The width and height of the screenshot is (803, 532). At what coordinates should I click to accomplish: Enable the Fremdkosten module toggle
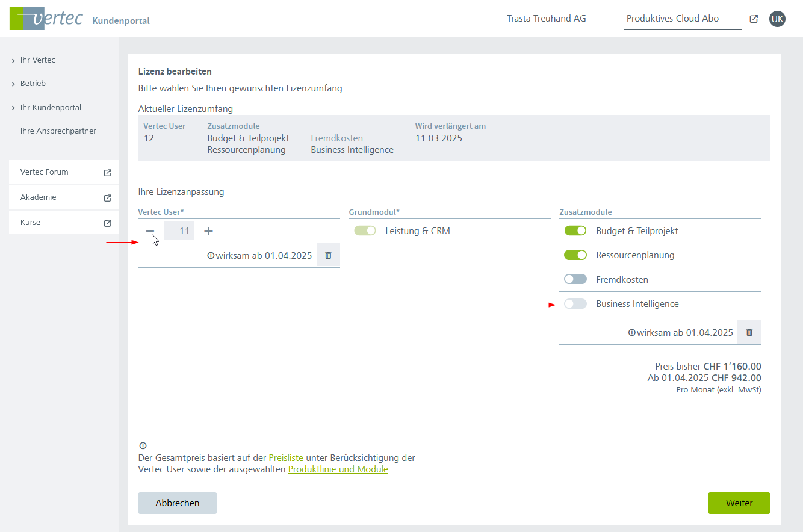575,279
